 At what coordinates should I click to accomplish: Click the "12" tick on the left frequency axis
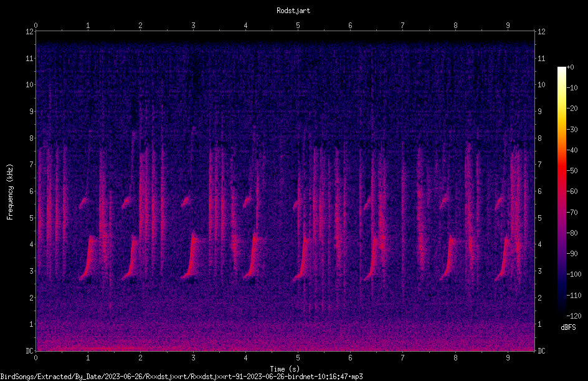pyautogui.click(x=29, y=32)
